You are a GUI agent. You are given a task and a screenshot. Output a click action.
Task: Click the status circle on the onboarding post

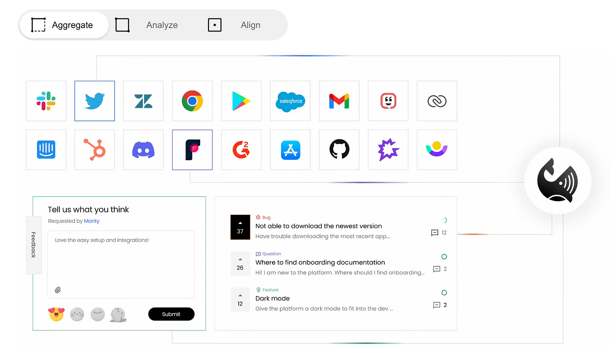pyautogui.click(x=444, y=257)
